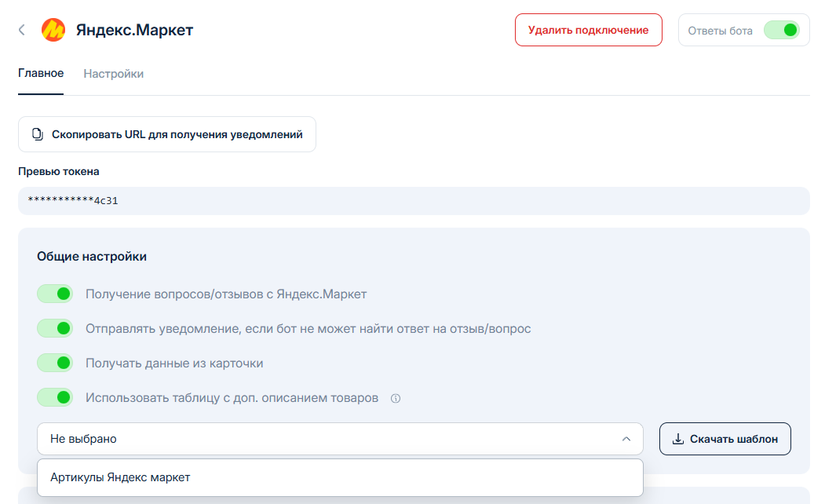Collapse the dropdown using its chevron arrow

click(626, 439)
